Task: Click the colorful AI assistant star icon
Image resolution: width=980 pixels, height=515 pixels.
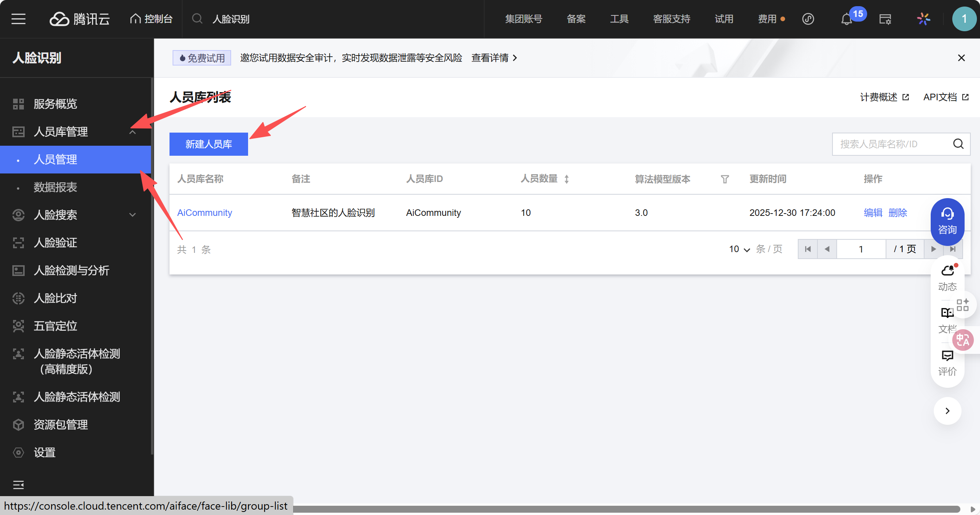Action: 923,19
